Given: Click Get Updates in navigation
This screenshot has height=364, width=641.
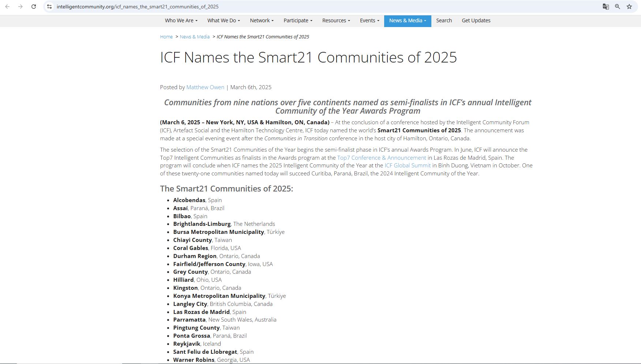Looking at the screenshot, I should tap(476, 20).
